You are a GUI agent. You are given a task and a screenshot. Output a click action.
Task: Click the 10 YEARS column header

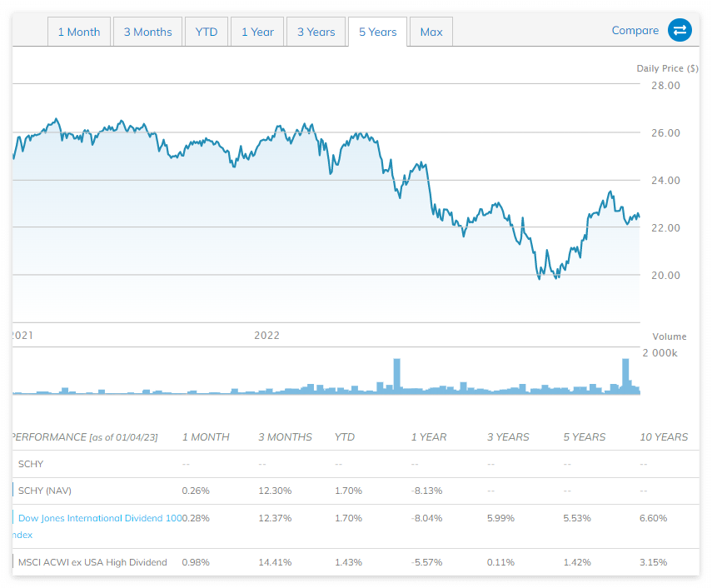tap(664, 437)
